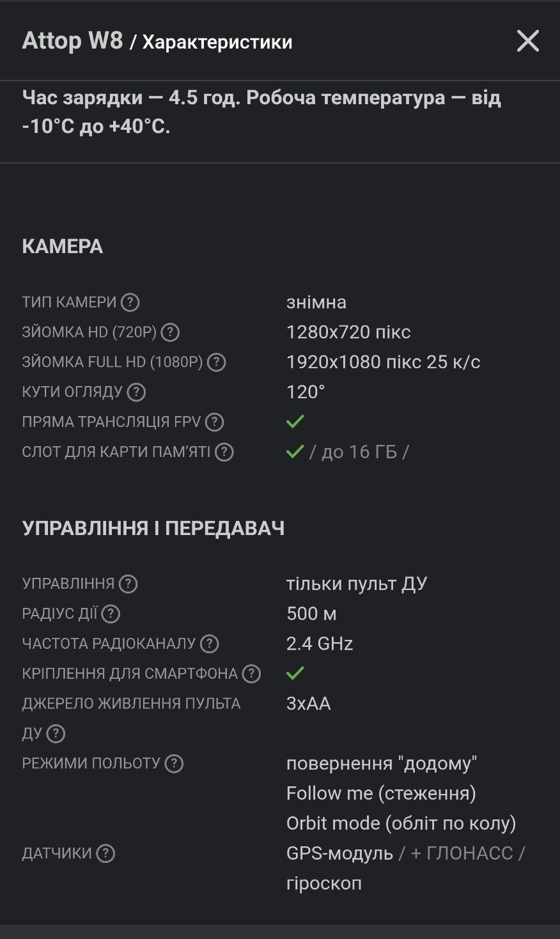The width and height of the screenshot is (560, 939).
Task: Click the green checkmark for КРІПЛЕННЯ ДЛЯ СМАРТФОНА
Action: pos(295,673)
